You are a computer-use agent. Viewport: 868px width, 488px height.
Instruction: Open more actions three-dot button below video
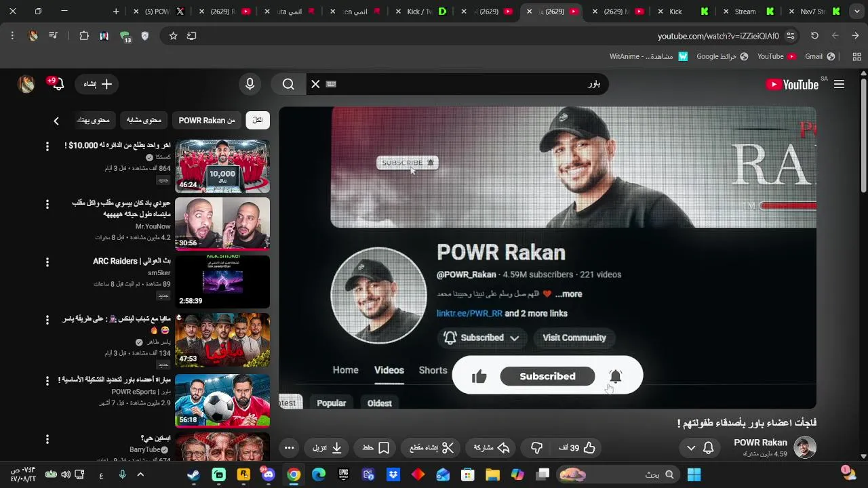(x=289, y=448)
